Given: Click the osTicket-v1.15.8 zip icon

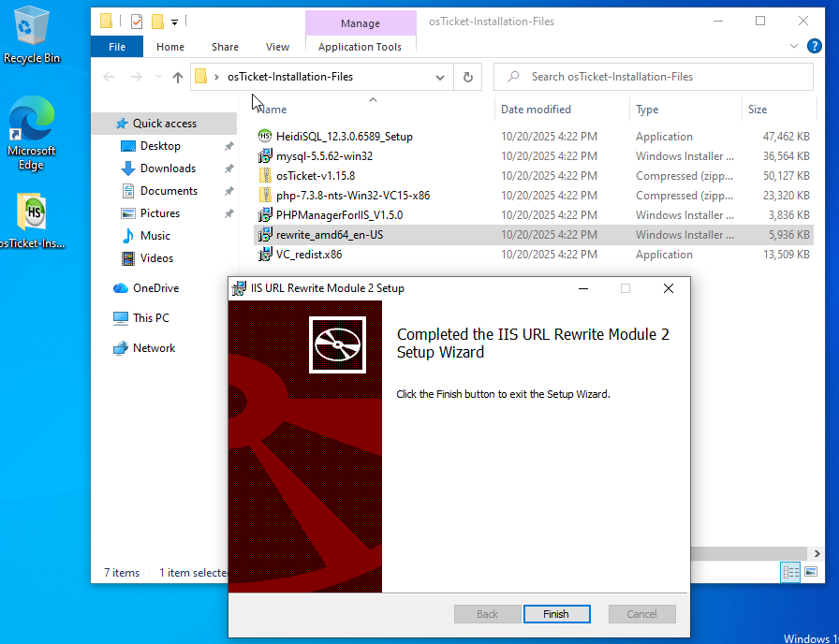Looking at the screenshot, I should (x=265, y=176).
